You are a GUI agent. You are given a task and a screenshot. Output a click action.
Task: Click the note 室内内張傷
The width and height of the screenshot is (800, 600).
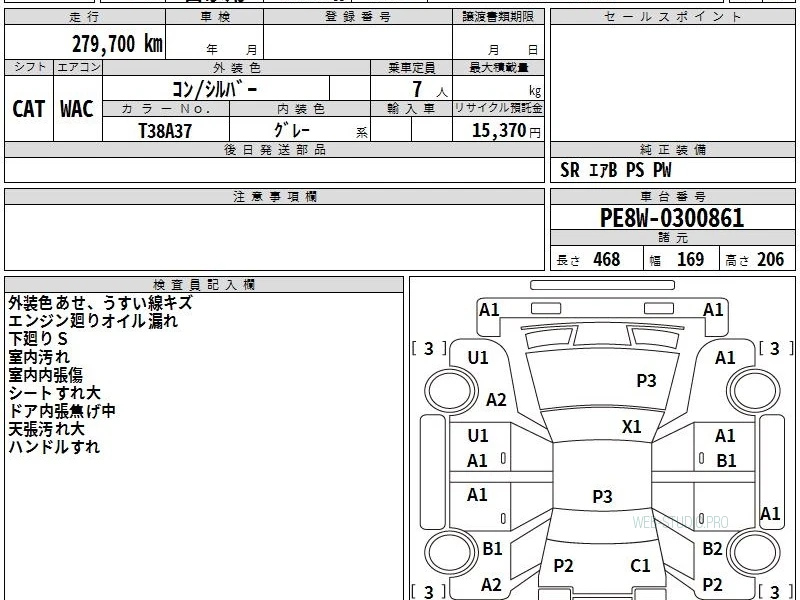point(45,375)
